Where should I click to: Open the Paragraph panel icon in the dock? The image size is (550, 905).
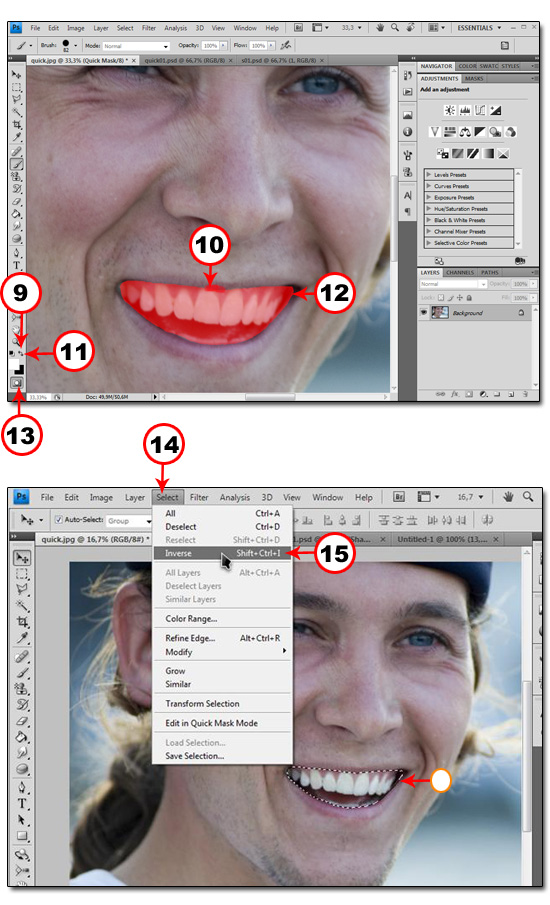pyautogui.click(x=407, y=212)
